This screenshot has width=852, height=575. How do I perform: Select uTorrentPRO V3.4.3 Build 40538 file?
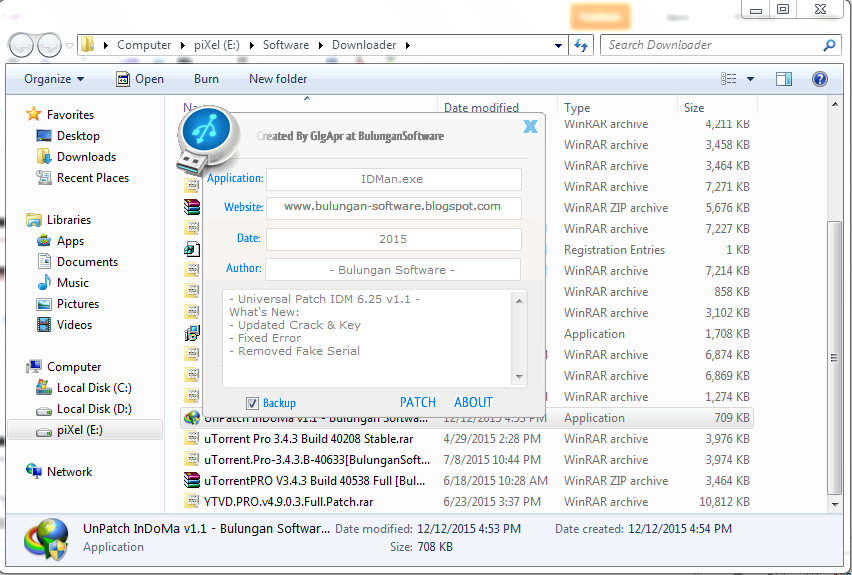(315, 482)
